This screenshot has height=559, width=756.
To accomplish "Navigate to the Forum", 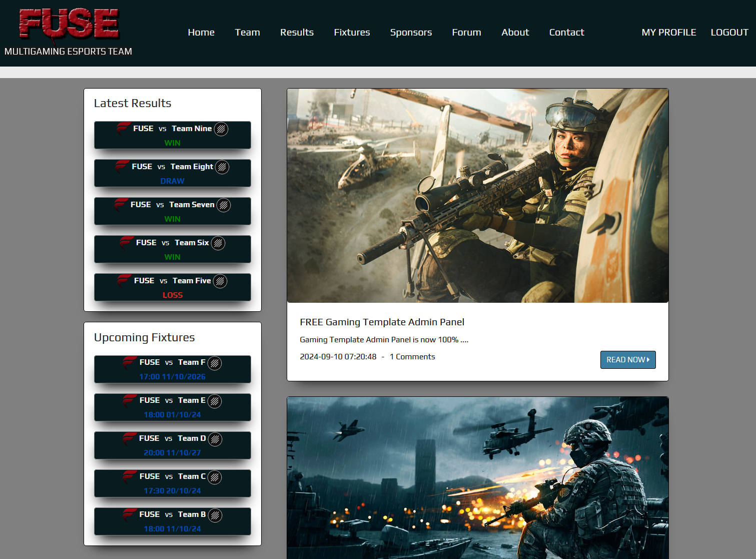I will click(466, 33).
